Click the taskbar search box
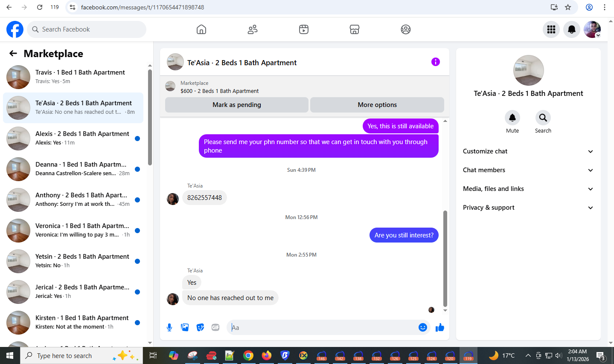614x364 pixels. (x=81, y=355)
